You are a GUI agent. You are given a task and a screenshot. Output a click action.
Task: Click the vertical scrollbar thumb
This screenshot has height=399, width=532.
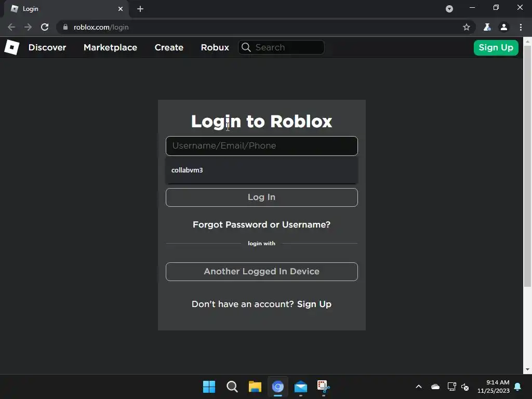[x=528, y=166]
